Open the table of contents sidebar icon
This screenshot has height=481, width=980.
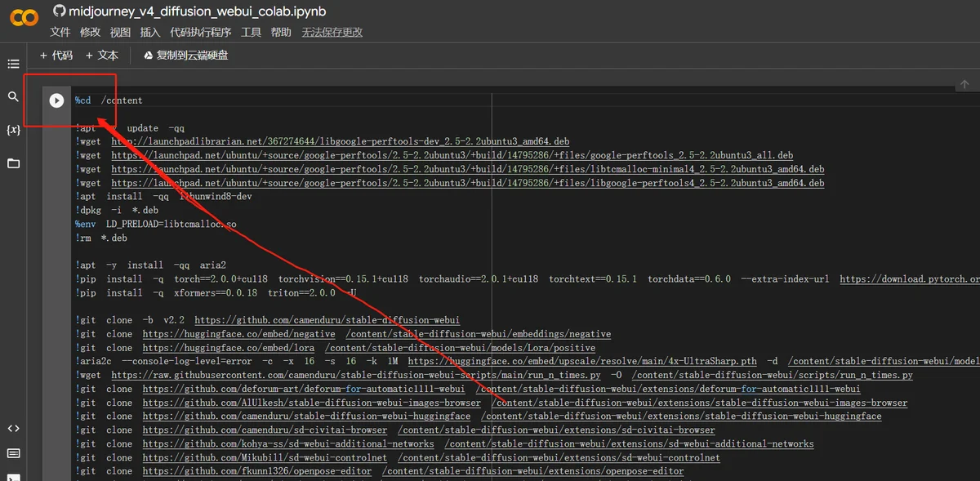click(x=13, y=64)
